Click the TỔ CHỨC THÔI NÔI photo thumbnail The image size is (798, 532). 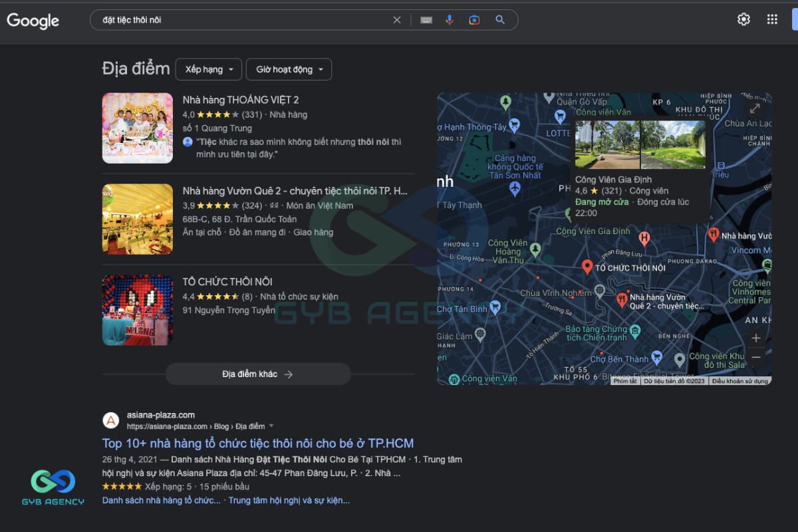(x=138, y=310)
